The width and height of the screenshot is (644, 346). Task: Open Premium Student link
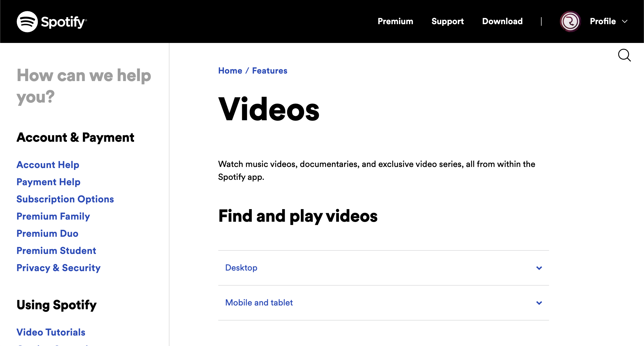(x=56, y=250)
